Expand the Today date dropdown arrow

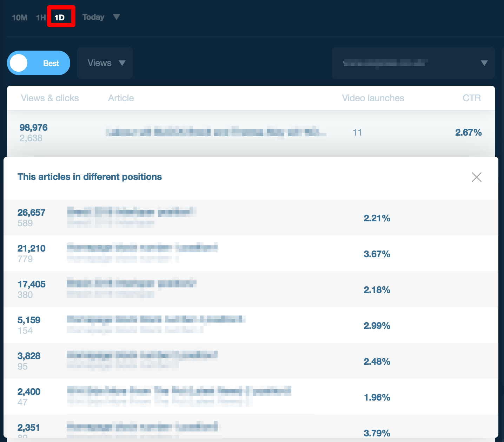coord(117,17)
